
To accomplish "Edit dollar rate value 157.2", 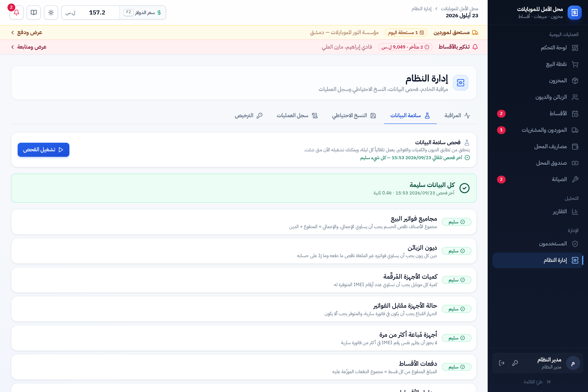I will point(97,13).
